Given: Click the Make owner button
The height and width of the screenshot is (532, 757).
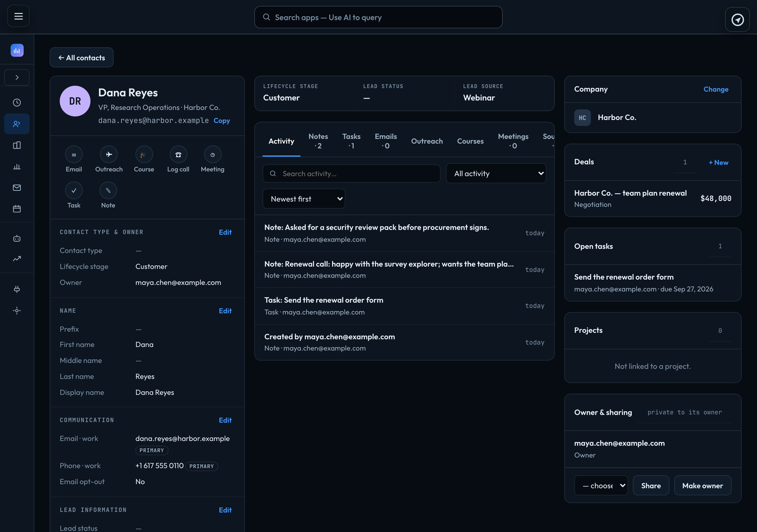Looking at the screenshot, I should [x=703, y=486].
